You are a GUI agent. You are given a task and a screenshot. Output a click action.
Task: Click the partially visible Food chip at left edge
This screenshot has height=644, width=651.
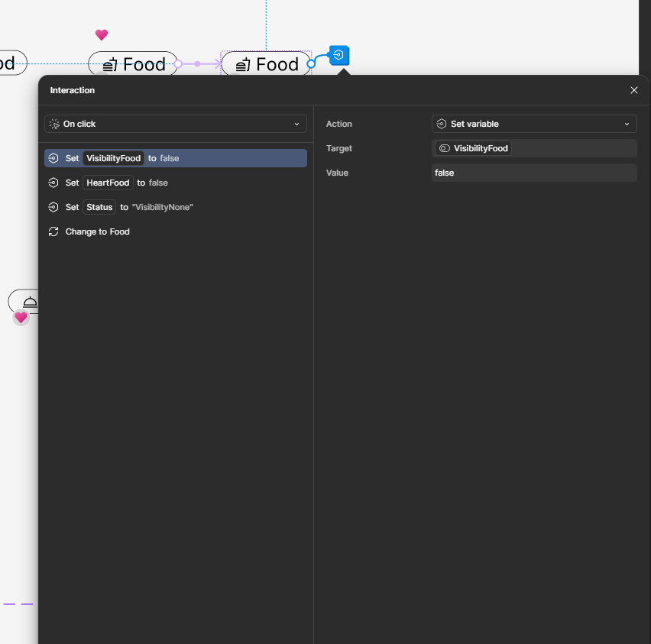pyautogui.click(x=12, y=63)
